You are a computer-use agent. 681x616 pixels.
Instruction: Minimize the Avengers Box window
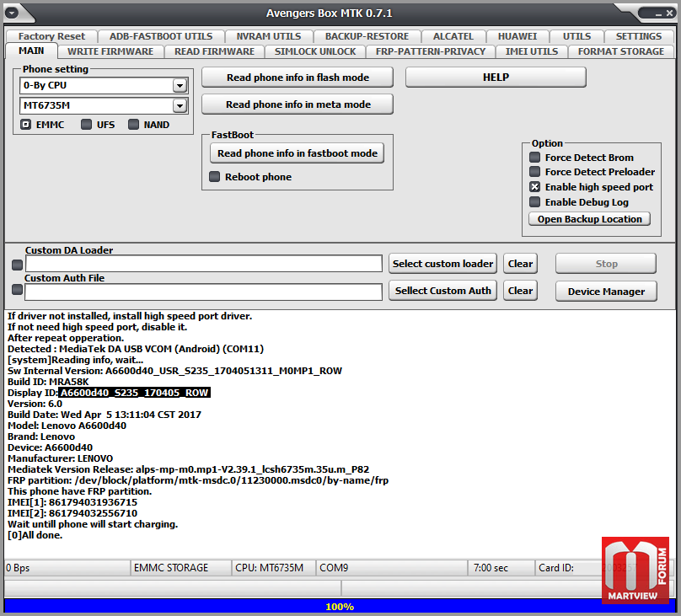(x=658, y=13)
